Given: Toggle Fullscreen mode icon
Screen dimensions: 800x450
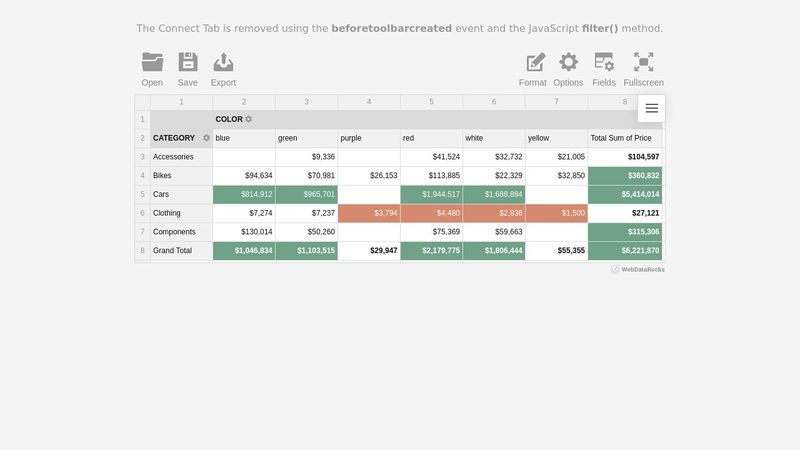Looking at the screenshot, I should pyautogui.click(x=643, y=62).
